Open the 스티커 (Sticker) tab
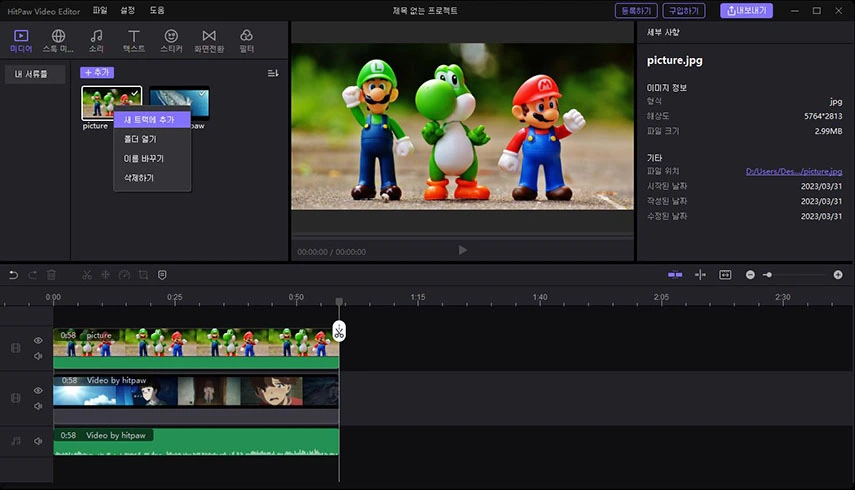This screenshot has width=855, height=490. 171,41
